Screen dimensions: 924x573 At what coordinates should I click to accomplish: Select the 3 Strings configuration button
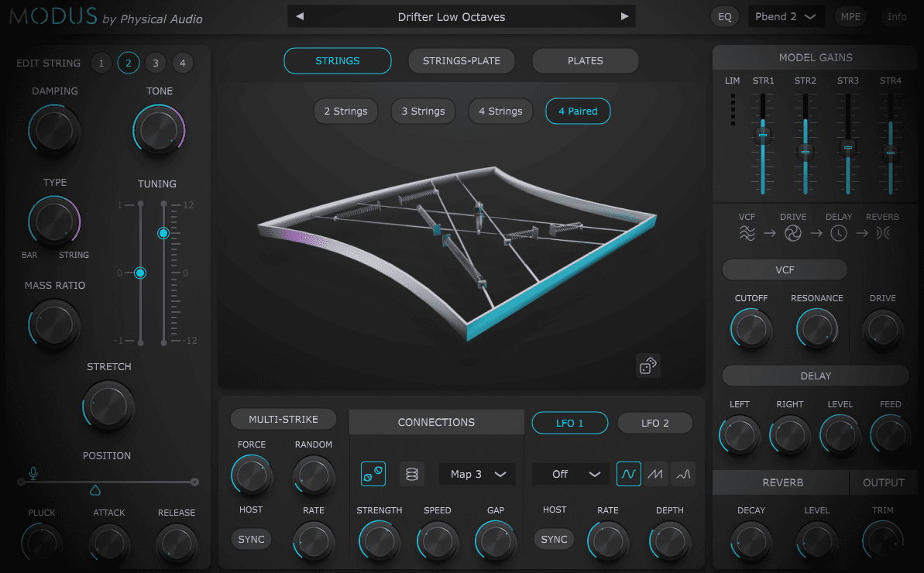coord(423,111)
